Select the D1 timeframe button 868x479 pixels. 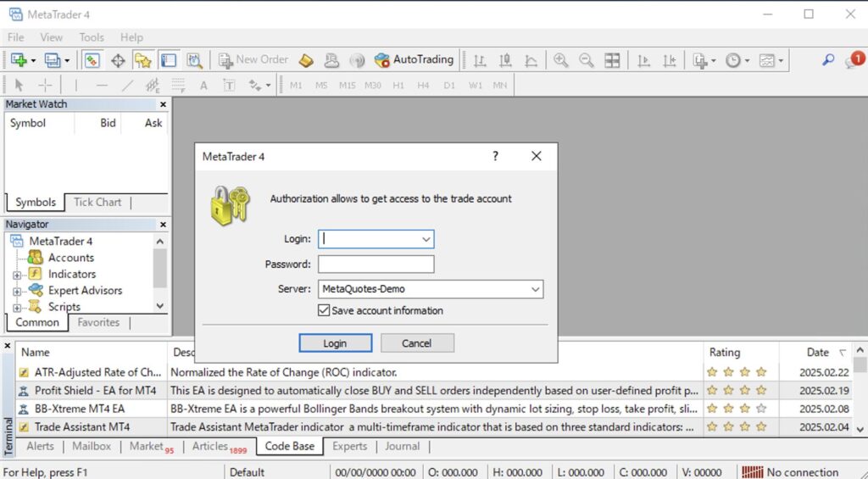click(449, 86)
